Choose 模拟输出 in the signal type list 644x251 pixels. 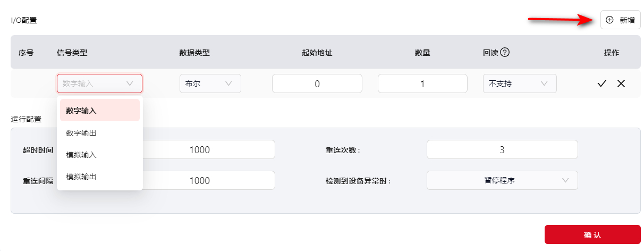coord(100,177)
